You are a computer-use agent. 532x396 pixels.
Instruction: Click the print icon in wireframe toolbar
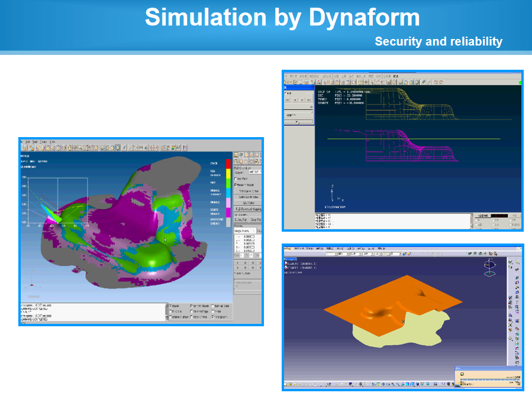(306, 82)
